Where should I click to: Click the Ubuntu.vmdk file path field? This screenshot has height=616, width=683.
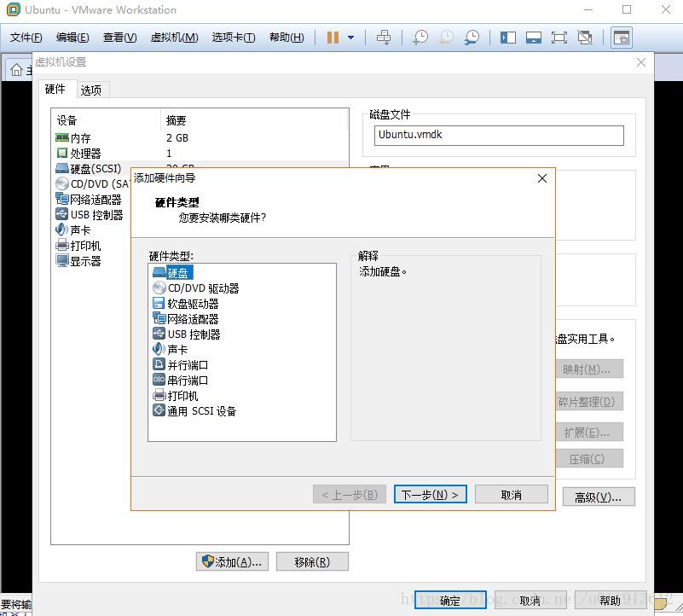(499, 135)
